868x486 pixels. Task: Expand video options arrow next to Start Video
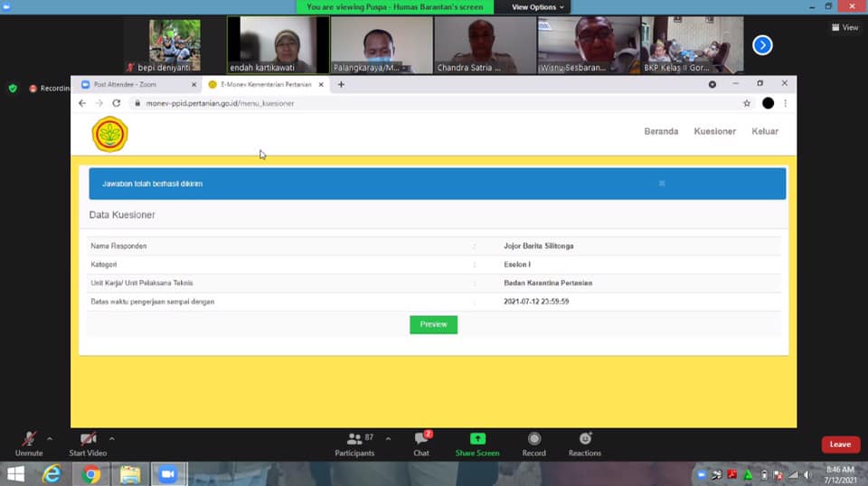(x=111, y=439)
